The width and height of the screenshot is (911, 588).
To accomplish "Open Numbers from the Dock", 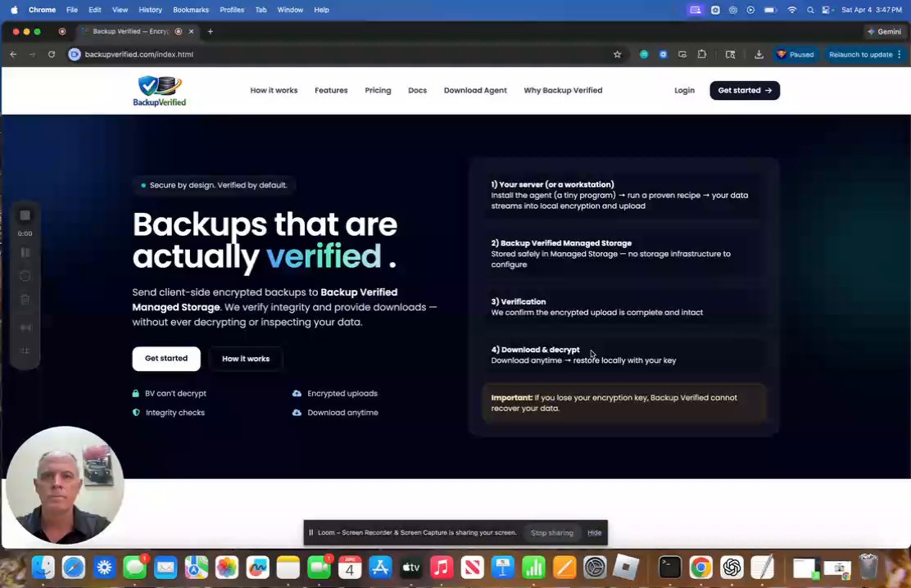I will tap(533, 567).
